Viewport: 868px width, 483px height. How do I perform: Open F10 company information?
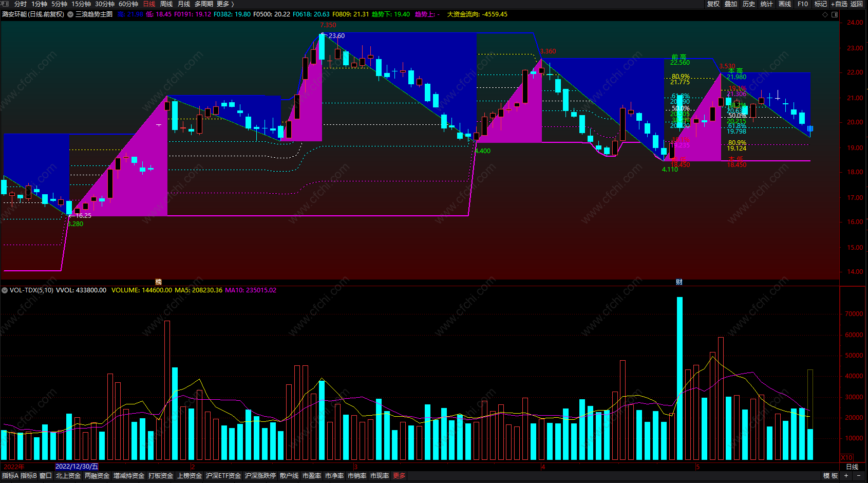(x=803, y=4)
